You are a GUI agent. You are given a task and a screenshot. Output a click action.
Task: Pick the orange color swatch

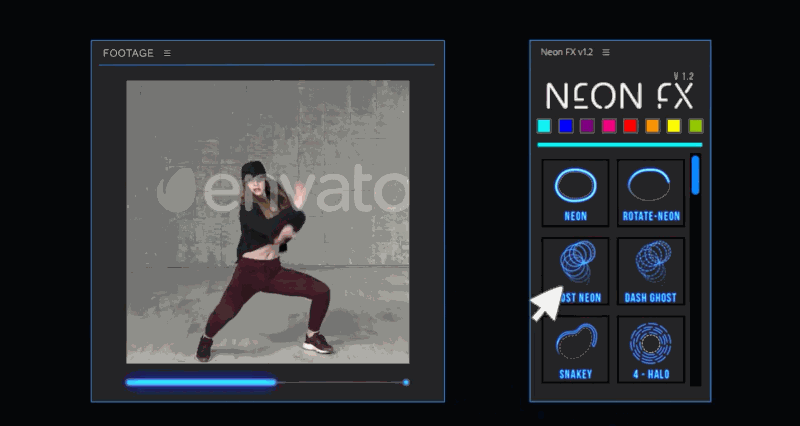coord(653,126)
